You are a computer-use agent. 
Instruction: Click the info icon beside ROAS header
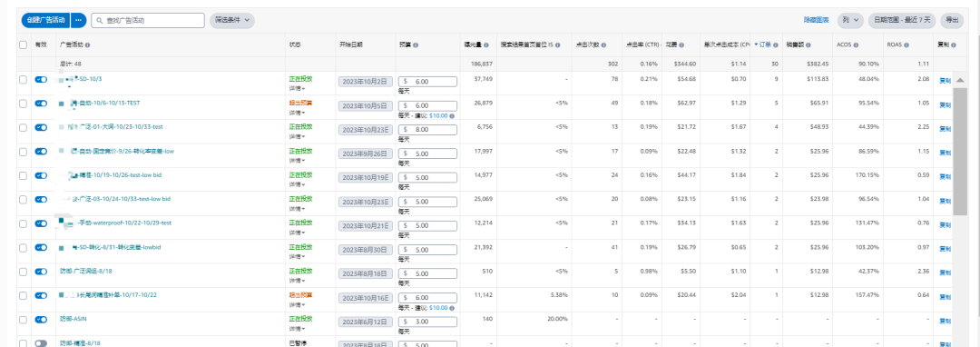(x=906, y=45)
